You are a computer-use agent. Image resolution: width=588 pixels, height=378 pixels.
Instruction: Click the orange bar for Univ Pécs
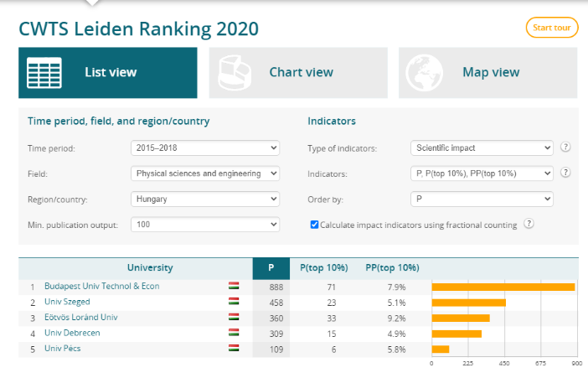(441, 350)
